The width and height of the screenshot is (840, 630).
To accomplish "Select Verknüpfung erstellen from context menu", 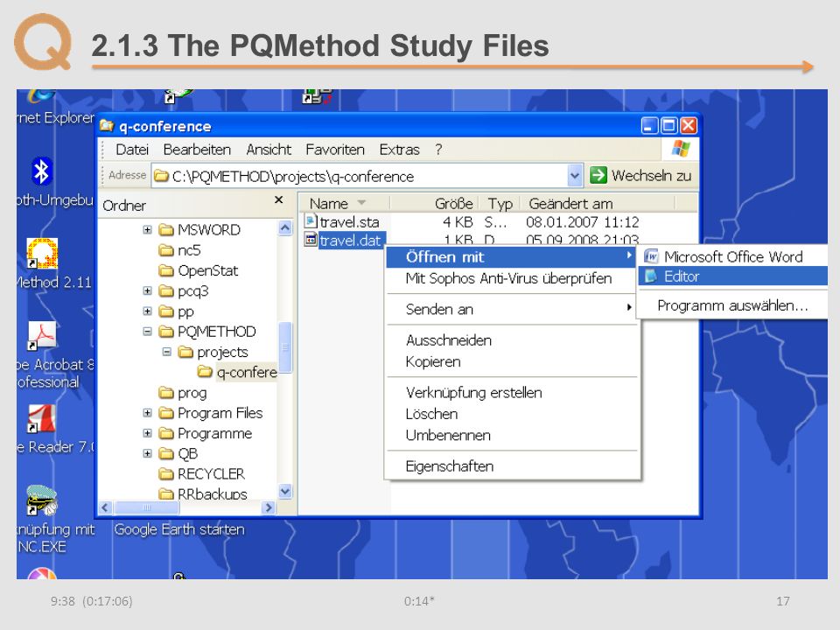I will [512, 393].
